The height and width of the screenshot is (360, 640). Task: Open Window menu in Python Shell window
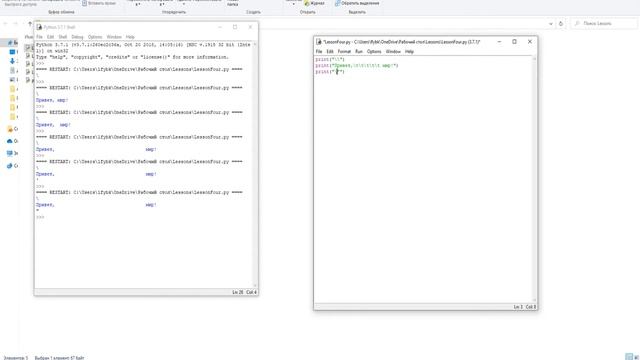tap(114, 37)
